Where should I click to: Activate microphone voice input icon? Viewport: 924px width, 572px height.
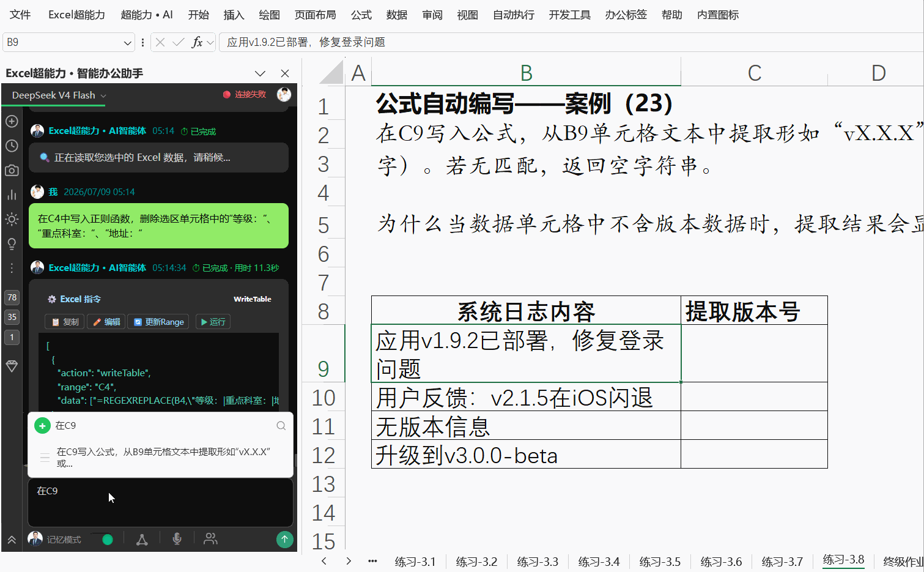tap(177, 539)
